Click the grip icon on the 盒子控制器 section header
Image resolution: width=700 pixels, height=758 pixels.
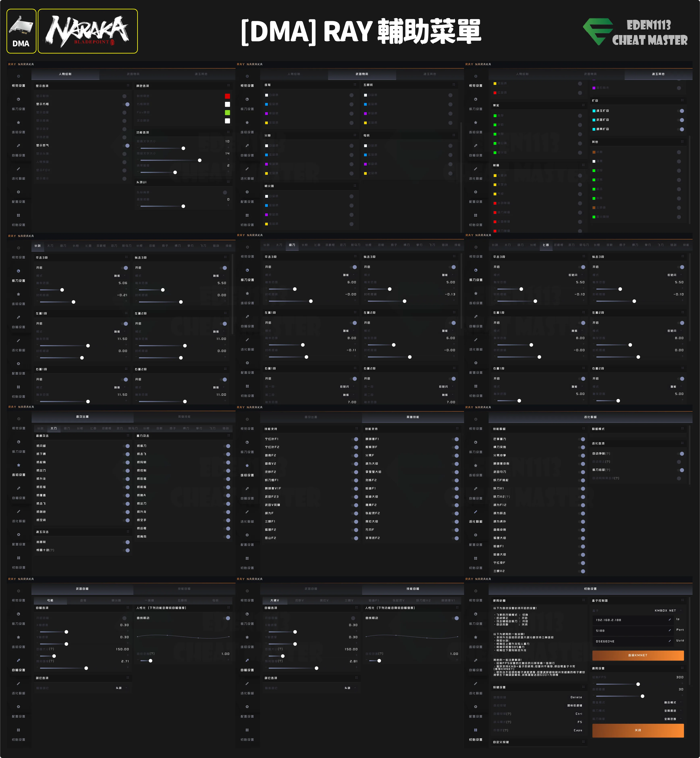682,600
